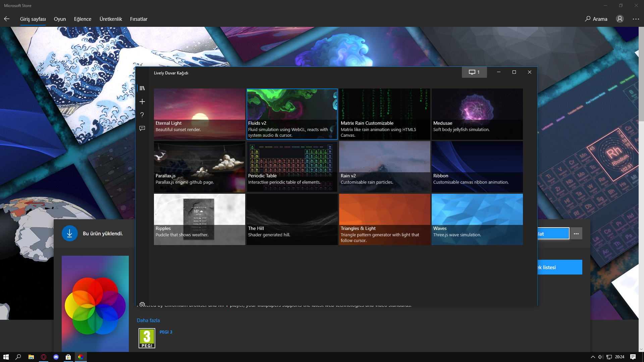Select the Triangles & Light wallpaper
The image size is (644, 362).
(385, 219)
